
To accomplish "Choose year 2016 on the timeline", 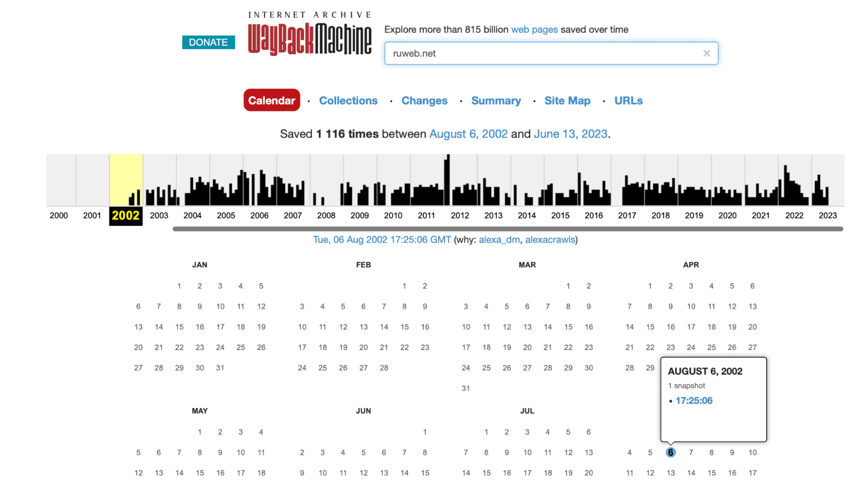I will click(x=594, y=215).
